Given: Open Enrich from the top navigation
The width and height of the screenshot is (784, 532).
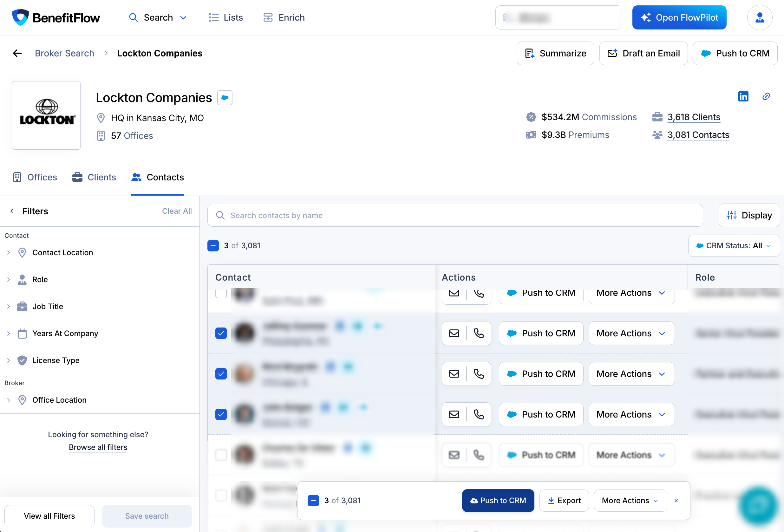Looking at the screenshot, I should tap(284, 17).
